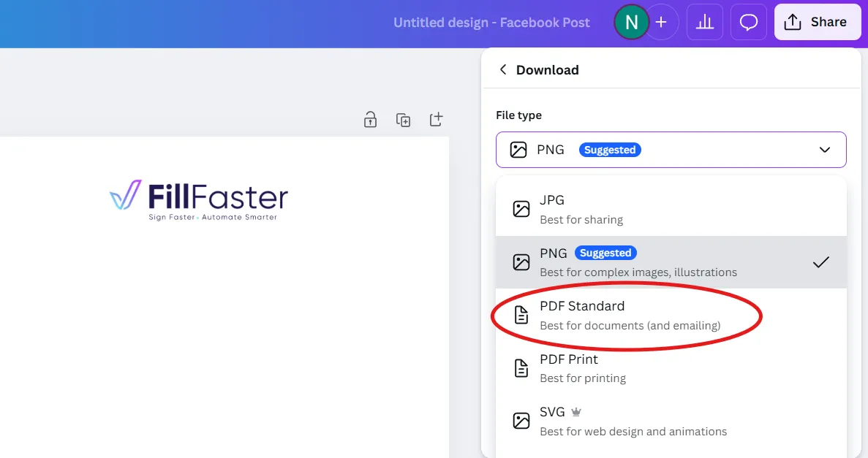
Task: Collapse the Download panel with the back arrow
Action: coord(503,69)
